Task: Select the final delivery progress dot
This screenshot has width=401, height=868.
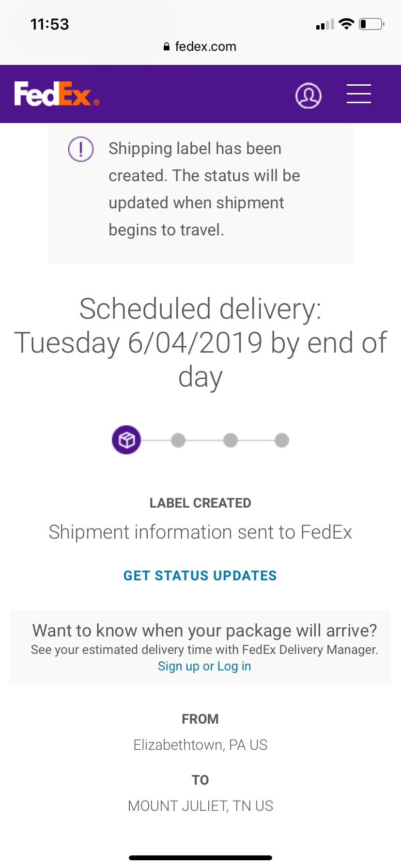Action: click(x=282, y=440)
